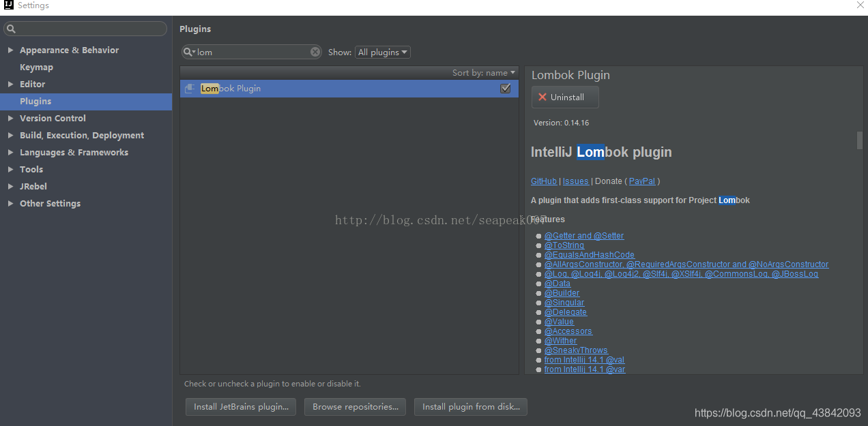
Task: Select Keymap in settings tree
Action: point(36,67)
